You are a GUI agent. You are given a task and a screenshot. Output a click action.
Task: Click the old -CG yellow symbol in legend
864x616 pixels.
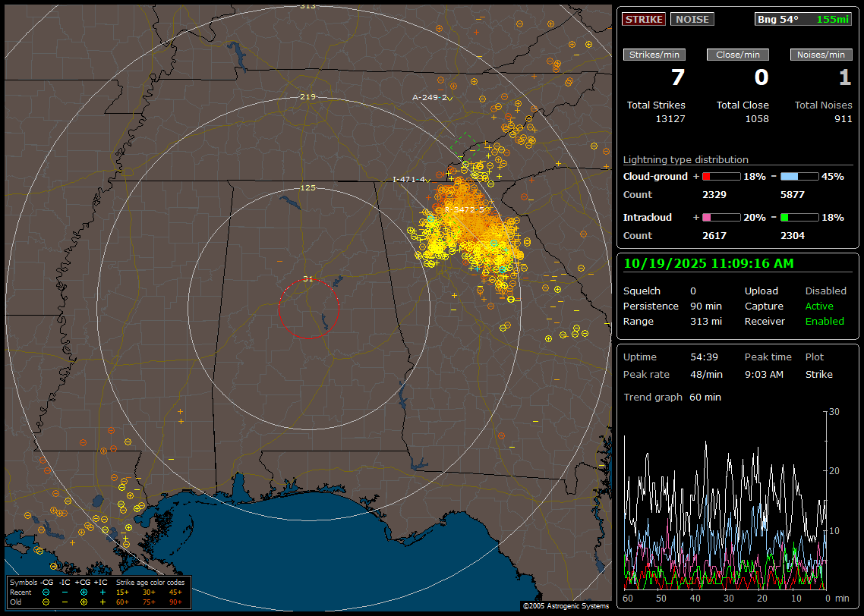coord(46,602)
